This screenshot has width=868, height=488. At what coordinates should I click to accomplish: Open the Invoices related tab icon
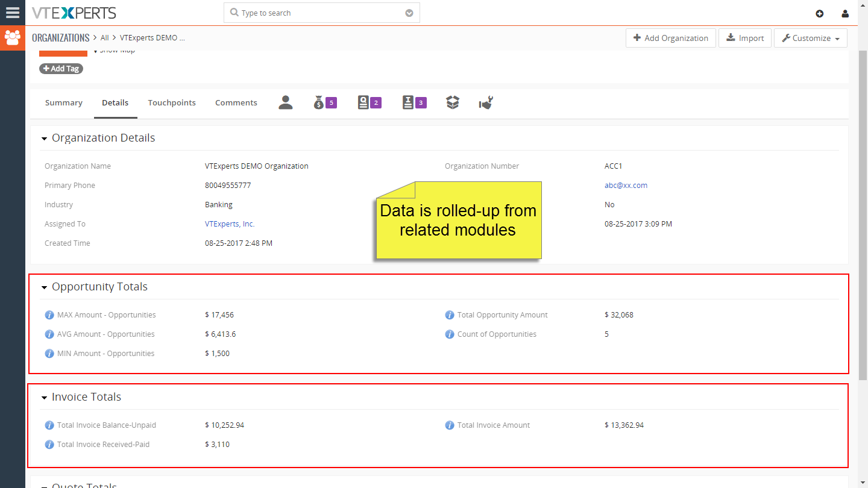coord(408,103)
